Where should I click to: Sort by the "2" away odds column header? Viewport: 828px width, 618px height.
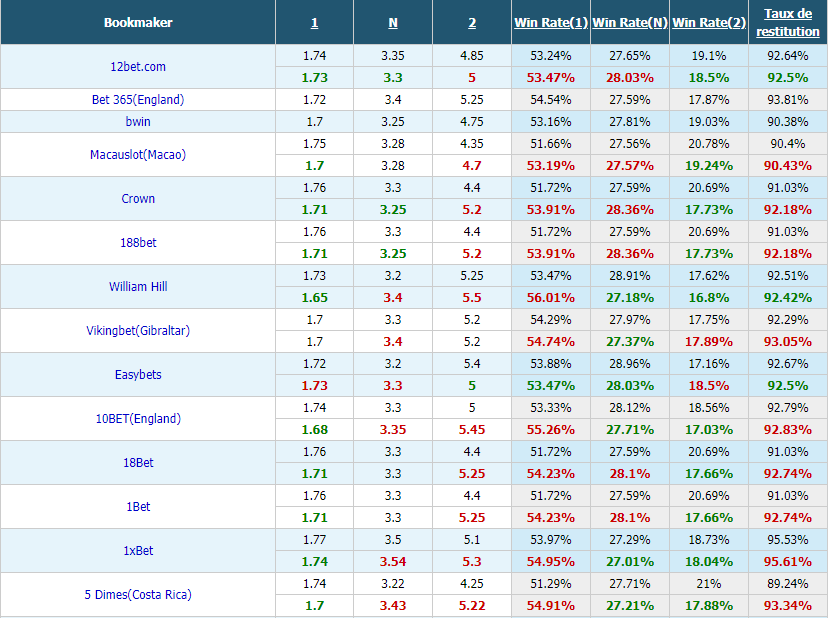[x=472, y=23]
